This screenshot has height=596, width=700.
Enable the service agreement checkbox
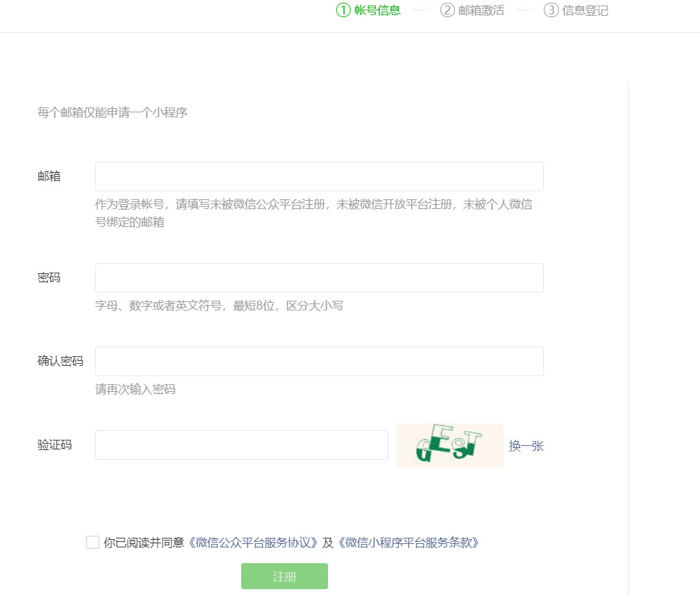(x=92, y=542)
